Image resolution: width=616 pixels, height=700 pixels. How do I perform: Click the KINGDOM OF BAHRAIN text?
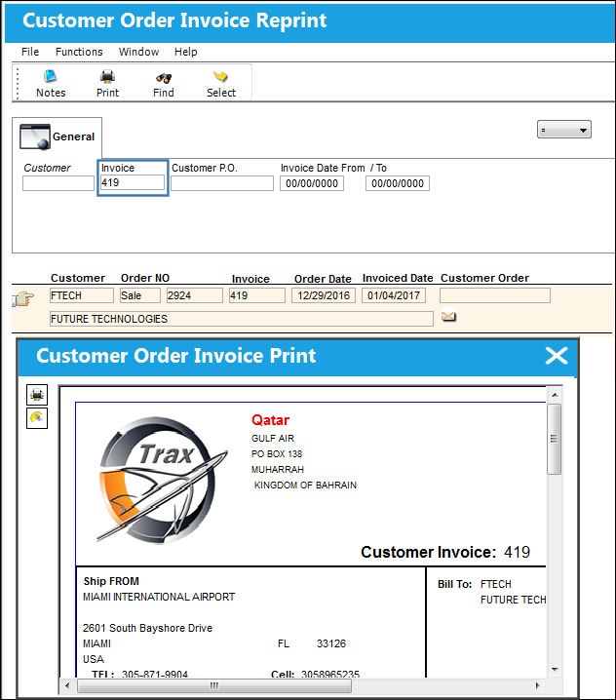pos(305,486)
